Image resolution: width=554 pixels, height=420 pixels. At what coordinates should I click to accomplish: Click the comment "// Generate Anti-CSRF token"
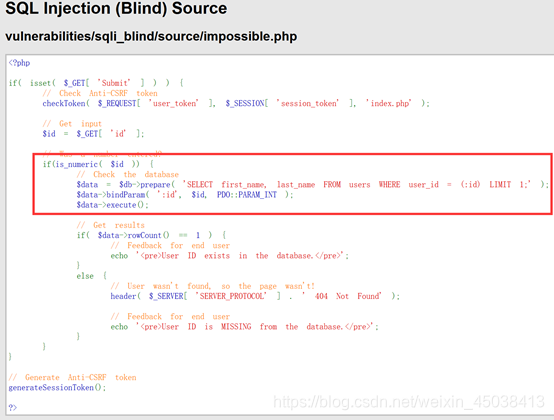click(x=72, y=377)
